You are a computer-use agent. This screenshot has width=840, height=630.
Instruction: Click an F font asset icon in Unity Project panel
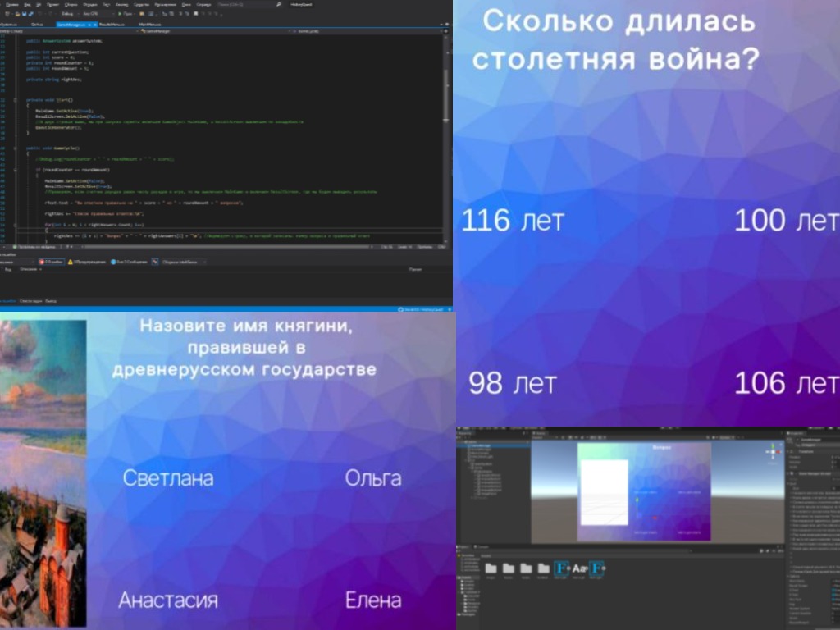point(561,568)
